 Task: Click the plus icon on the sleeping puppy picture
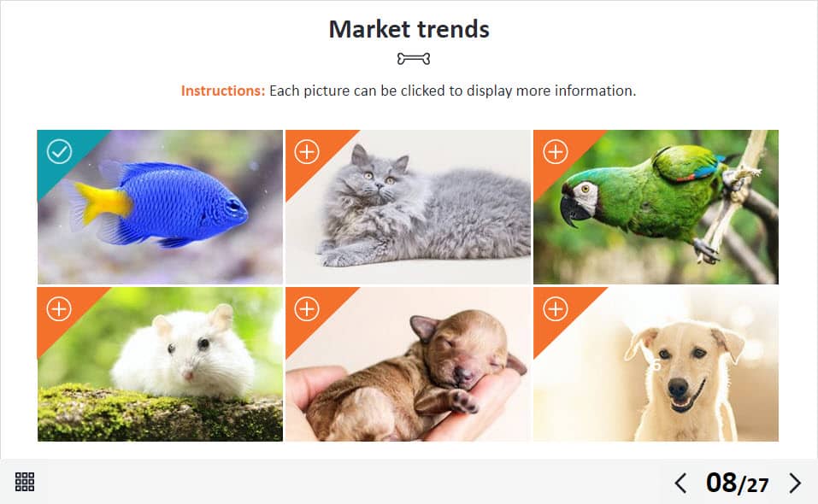(307, 309)
